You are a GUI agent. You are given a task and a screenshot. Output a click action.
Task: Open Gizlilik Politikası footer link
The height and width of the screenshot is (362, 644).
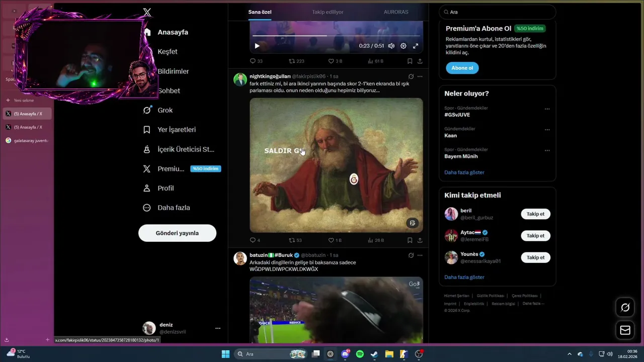(x=490, y=296)
